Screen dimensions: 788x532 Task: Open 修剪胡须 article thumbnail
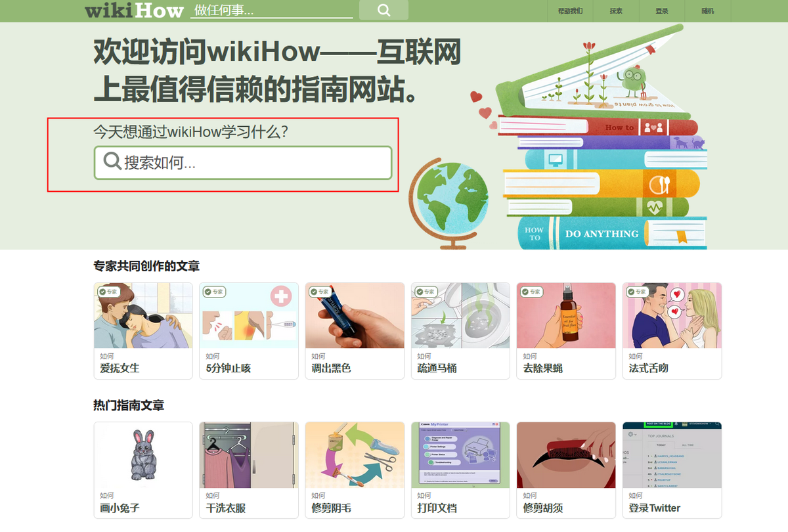pos(566,455)
